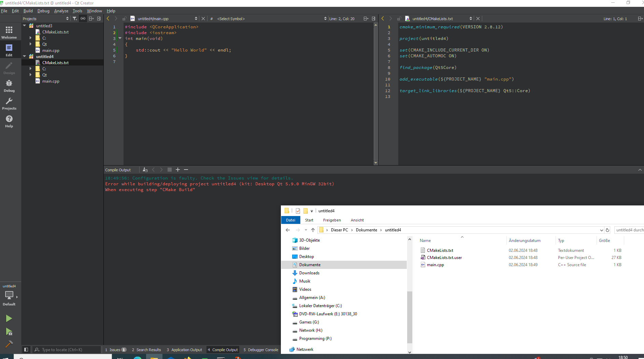Go back in main.cpp editor
Screen dimensions: 644x359
tap(108, 19)
